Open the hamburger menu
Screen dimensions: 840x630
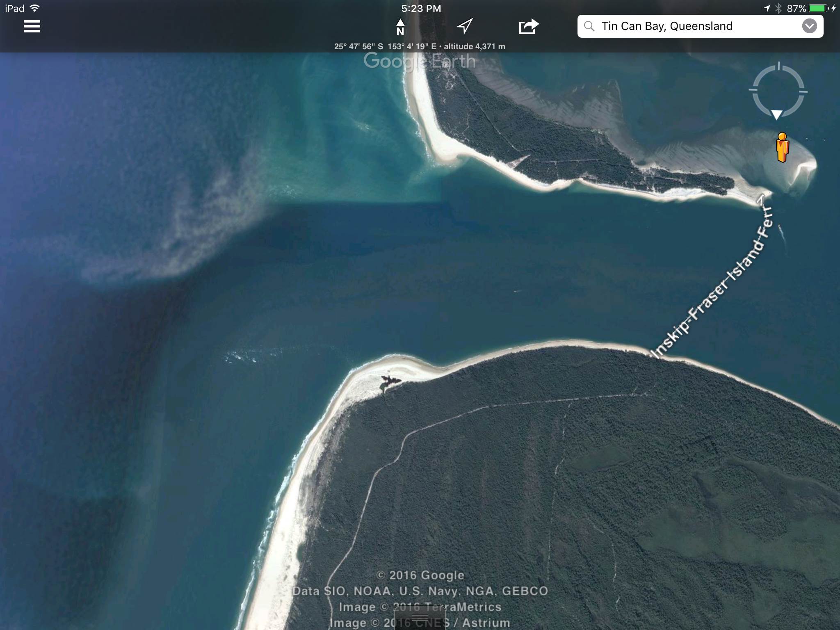click(x=32, y=26)
